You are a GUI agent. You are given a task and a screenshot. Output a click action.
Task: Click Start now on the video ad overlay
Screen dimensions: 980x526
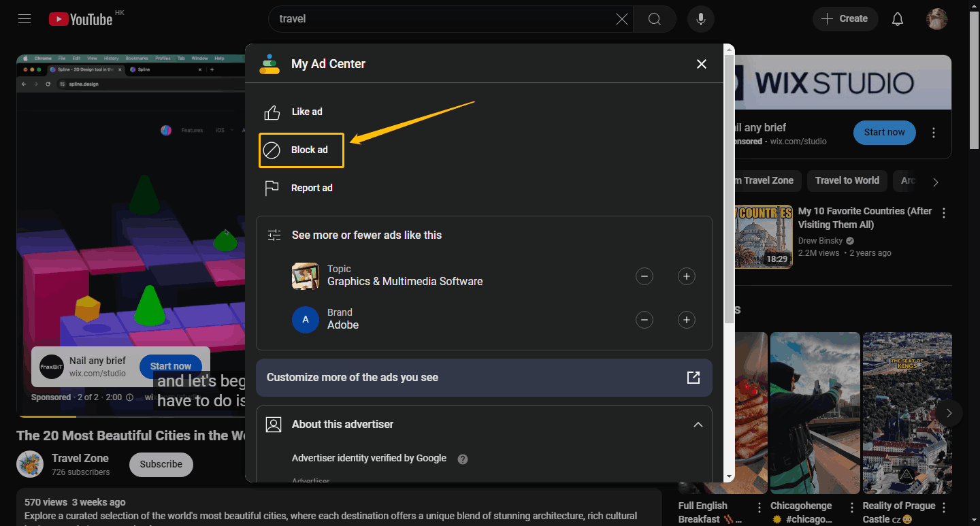(x=170, y=366)
